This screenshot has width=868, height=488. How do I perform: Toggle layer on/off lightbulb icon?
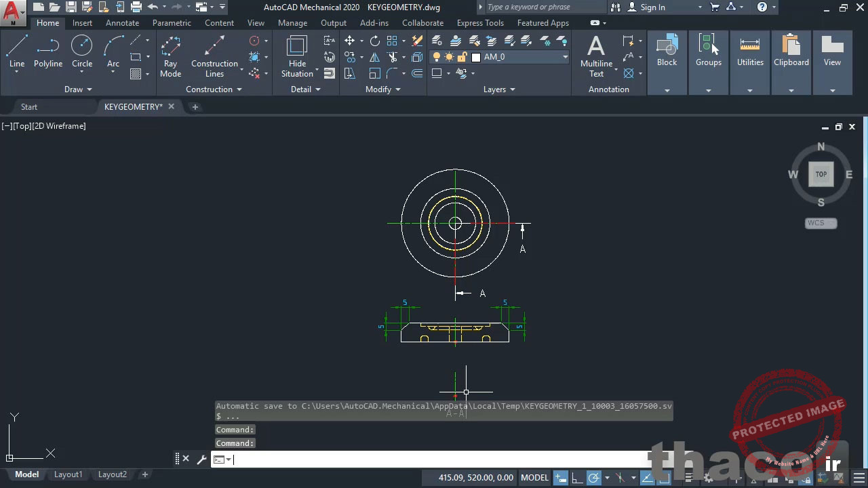point(437,57)
